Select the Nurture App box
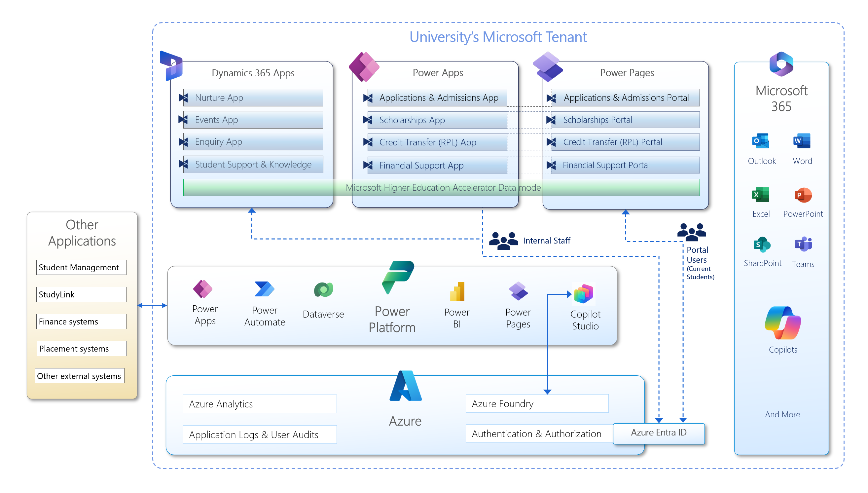This screenshot has height=493, width=868. [253, 97]
